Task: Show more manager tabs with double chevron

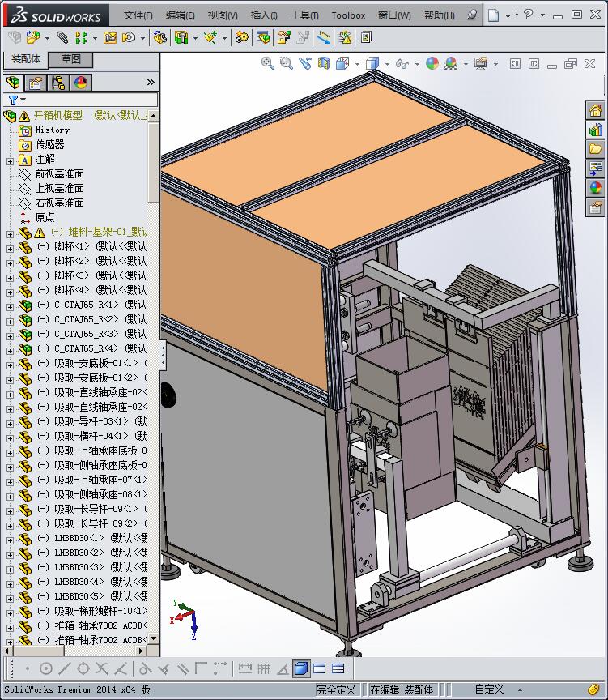Action: (x=151, y=82)
